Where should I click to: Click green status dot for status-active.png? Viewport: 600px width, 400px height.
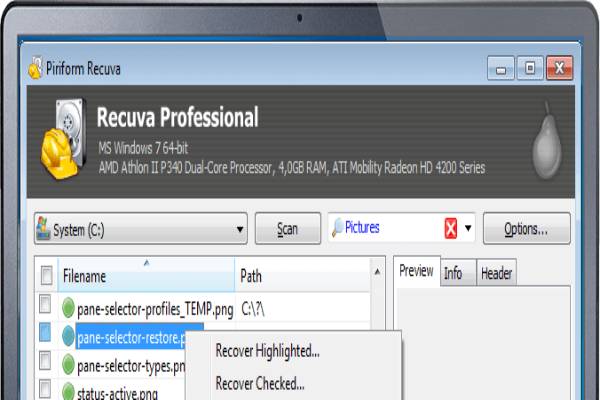(x=68, y=392)
